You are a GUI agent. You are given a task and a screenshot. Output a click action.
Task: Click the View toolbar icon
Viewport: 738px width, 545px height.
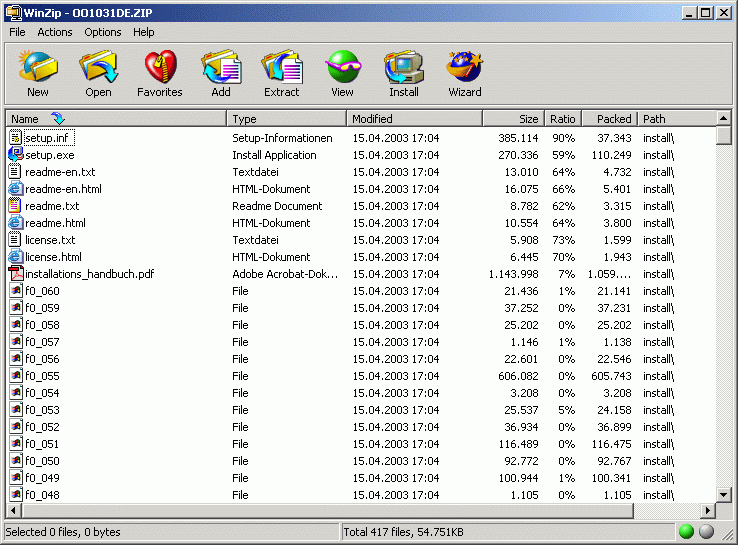tap(343, 67)
